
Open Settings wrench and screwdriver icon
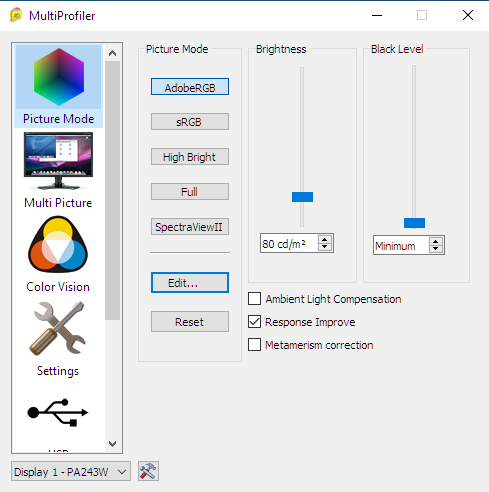point(58,328)
